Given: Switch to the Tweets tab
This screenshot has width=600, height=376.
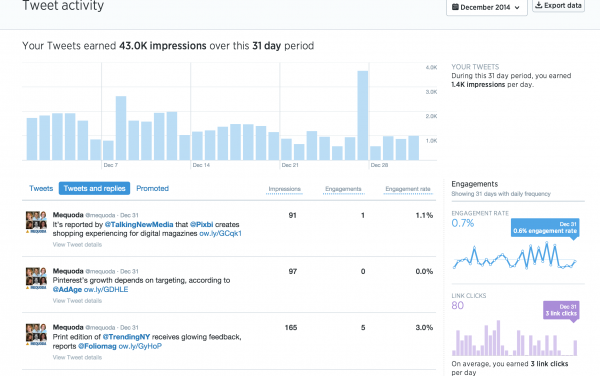Looking at the screenshot, I should click(41, 188).
